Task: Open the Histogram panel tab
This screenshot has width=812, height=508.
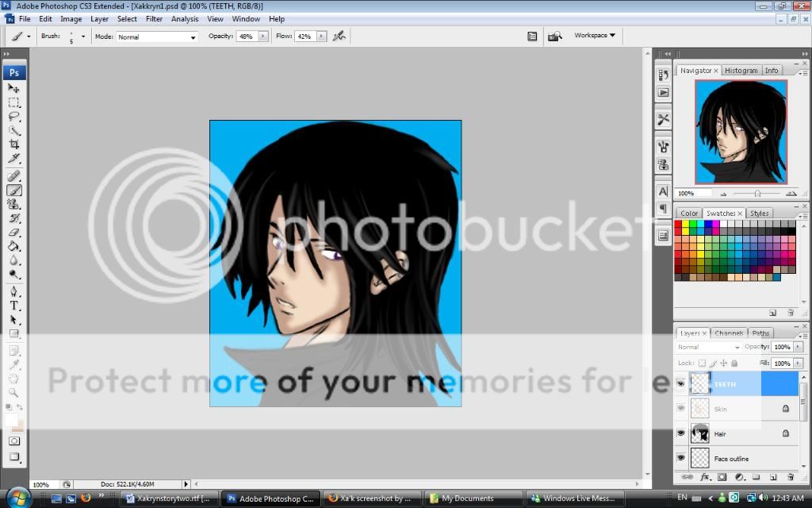Action: tap(741, 71)
